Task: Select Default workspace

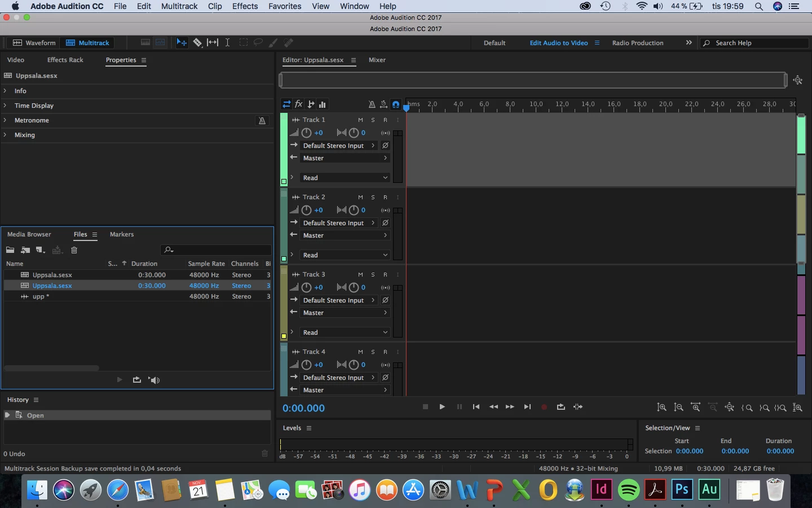Action: [495, 43]
